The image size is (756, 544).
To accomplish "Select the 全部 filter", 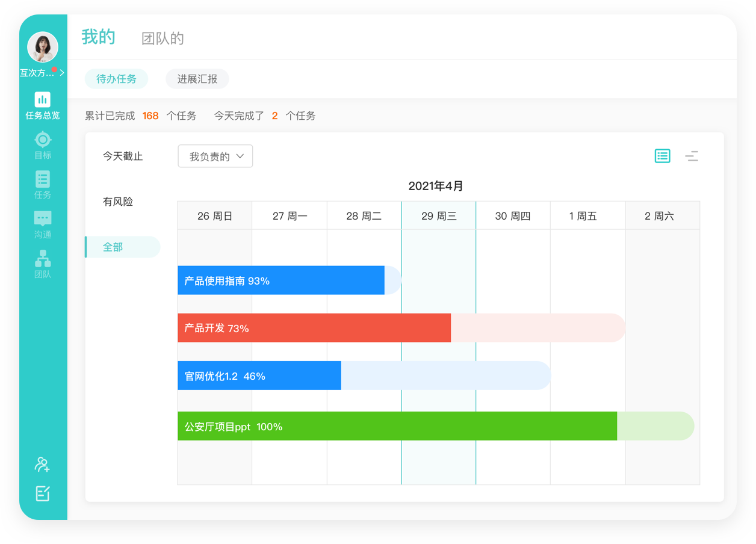I will pos(123,247).
